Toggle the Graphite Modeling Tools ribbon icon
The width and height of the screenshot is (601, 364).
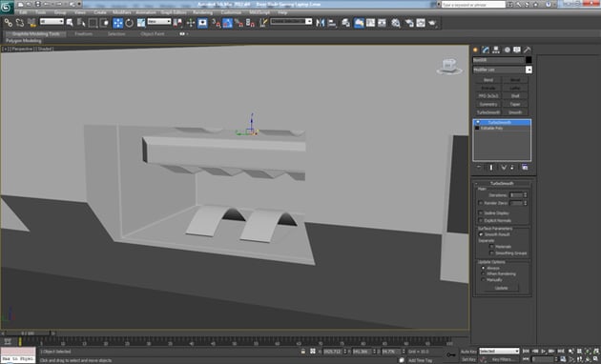pos(359,23)
